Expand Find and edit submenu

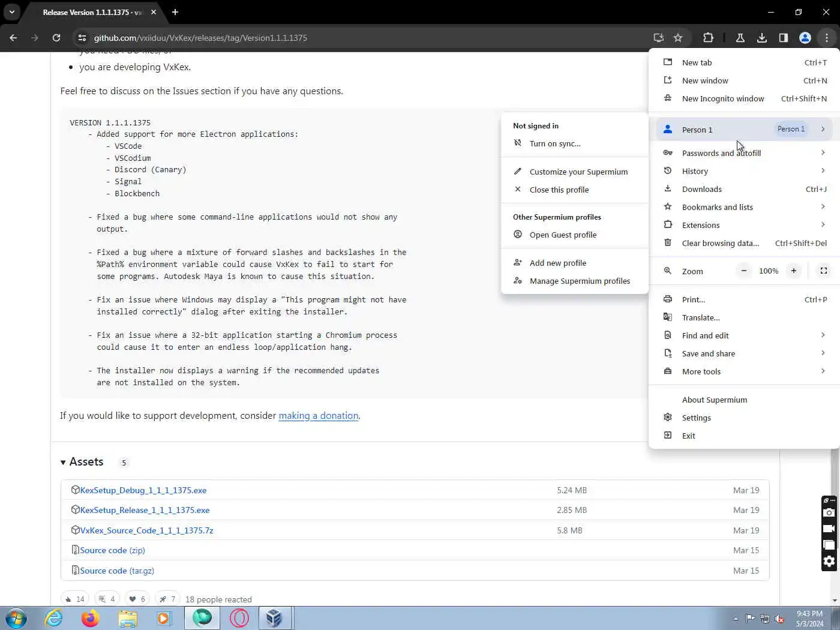743,335
